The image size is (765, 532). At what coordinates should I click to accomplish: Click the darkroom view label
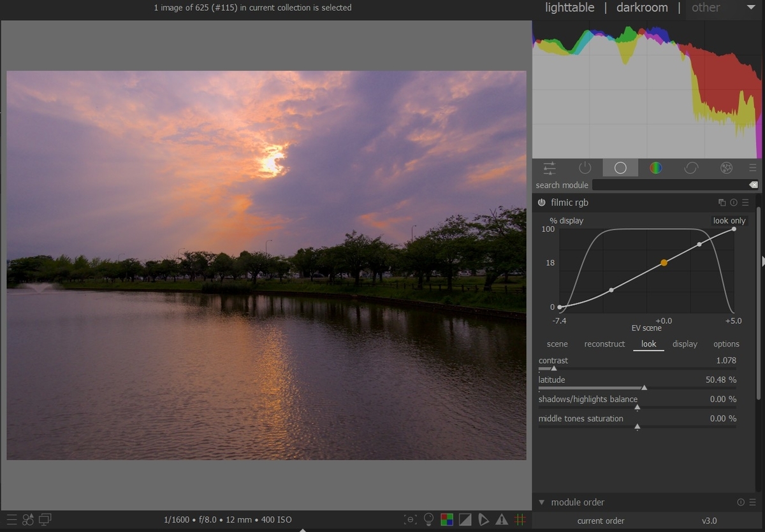642,8
